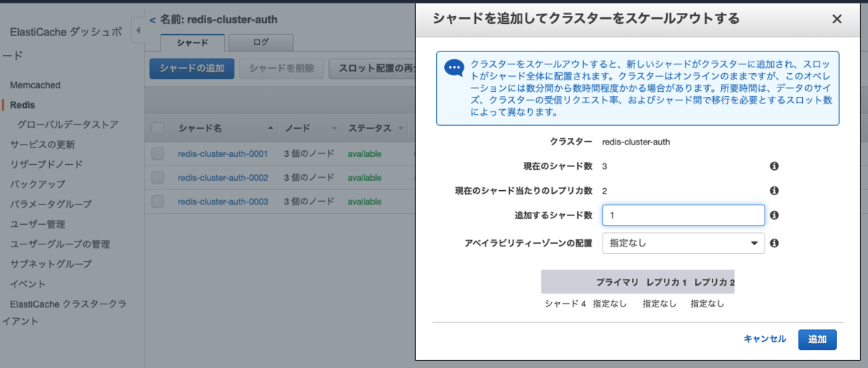Click available status of redis-cluster-auth-0003
868x368 pixels.
pos(365,202)
